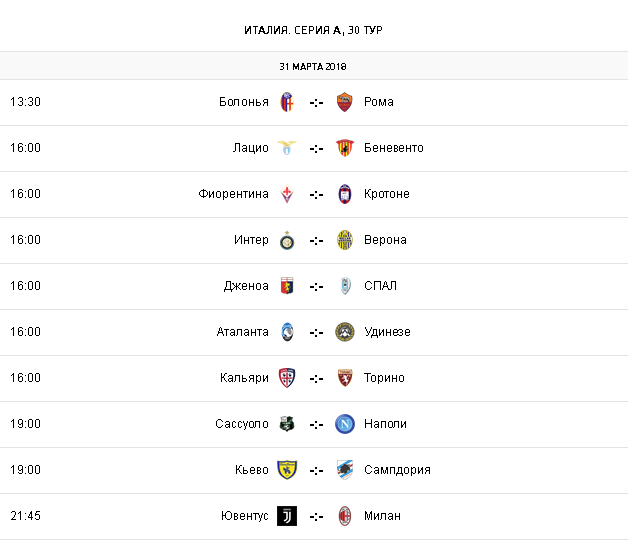The image size is (628, 541).
Task: Click the Inter club logo icon
Action: 287,240
